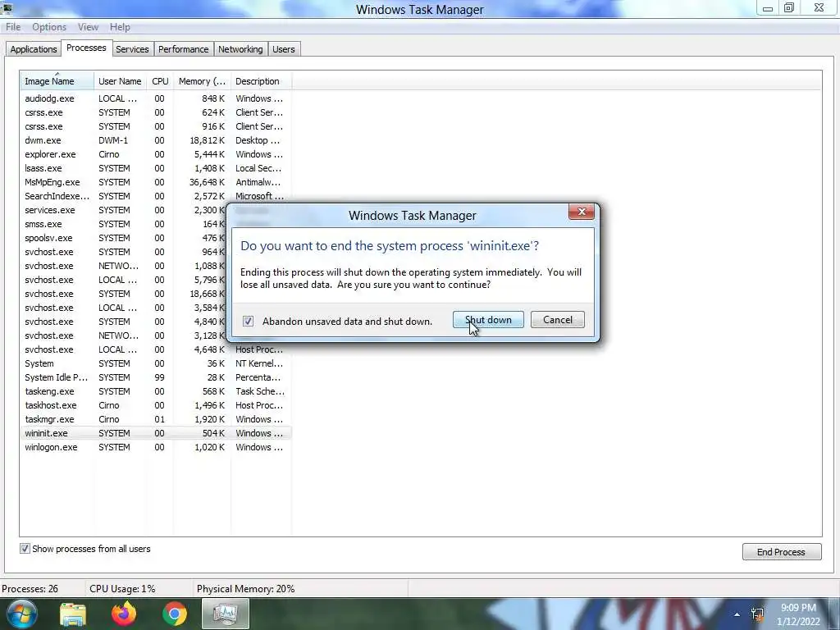The image size is (840, 630).
Task: Select the SearchIndexe... process row
Action: (x=156, y=196)
